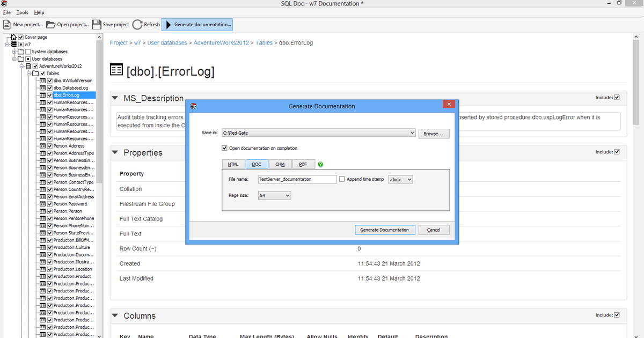Click the table icon beside dbo.ErrorLog

click(42, 95)
